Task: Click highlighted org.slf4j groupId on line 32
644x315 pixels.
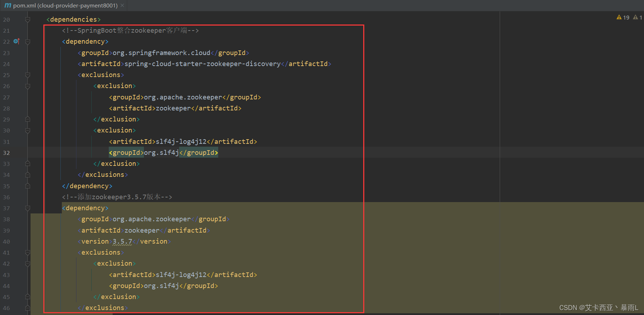Action: click(x=161, y=153)
